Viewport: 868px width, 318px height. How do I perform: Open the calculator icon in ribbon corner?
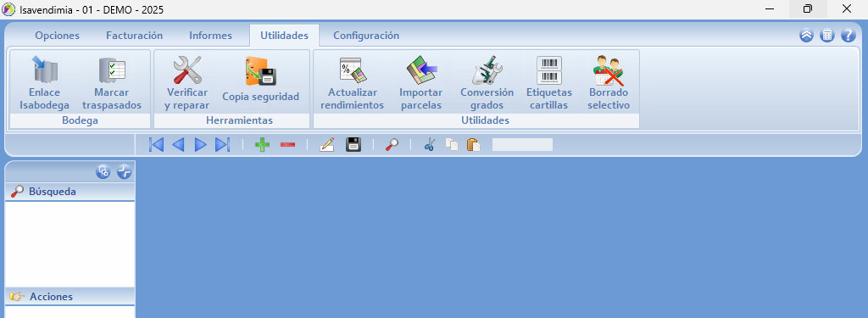tap(827, 36)
